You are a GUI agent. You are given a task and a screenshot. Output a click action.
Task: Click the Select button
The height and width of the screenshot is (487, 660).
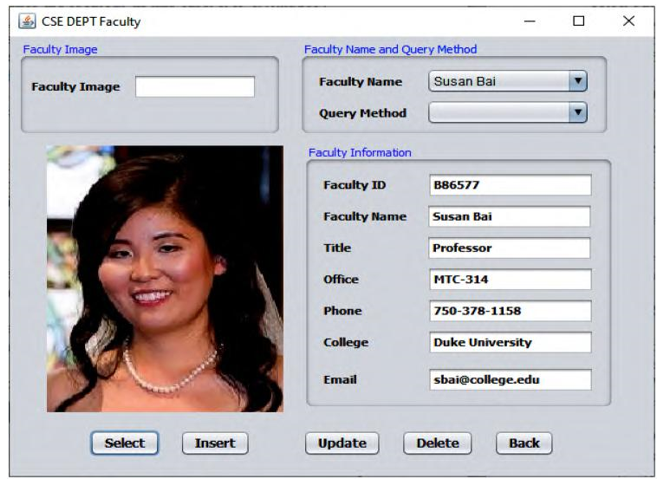[125, 443]
